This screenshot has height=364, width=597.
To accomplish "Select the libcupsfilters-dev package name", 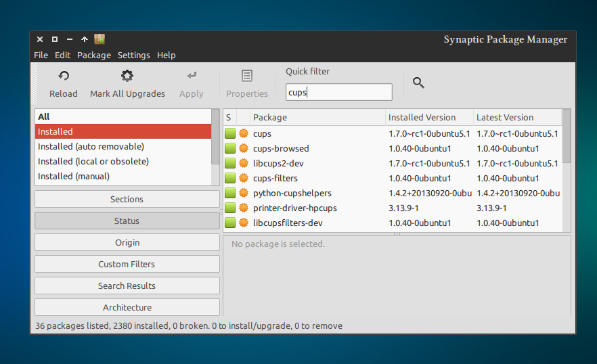I will (288, 223).
